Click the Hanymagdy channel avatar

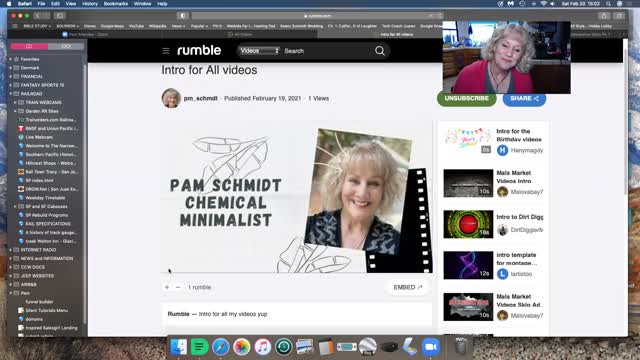click(x=502, y=150)
